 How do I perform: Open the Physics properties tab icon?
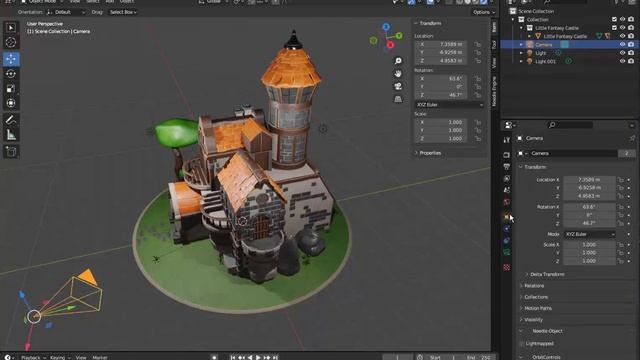(x=507, y=229)
